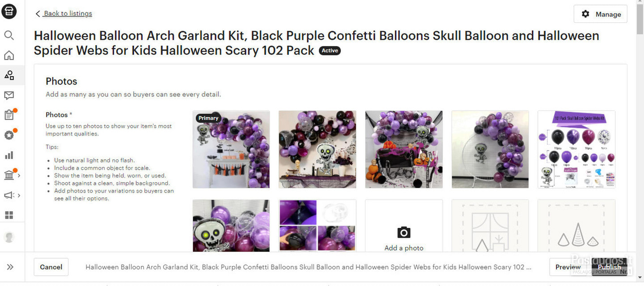Viewport: 644px width, 286px height.
Task: Open the Manage gear button
Action: [601, 14]
